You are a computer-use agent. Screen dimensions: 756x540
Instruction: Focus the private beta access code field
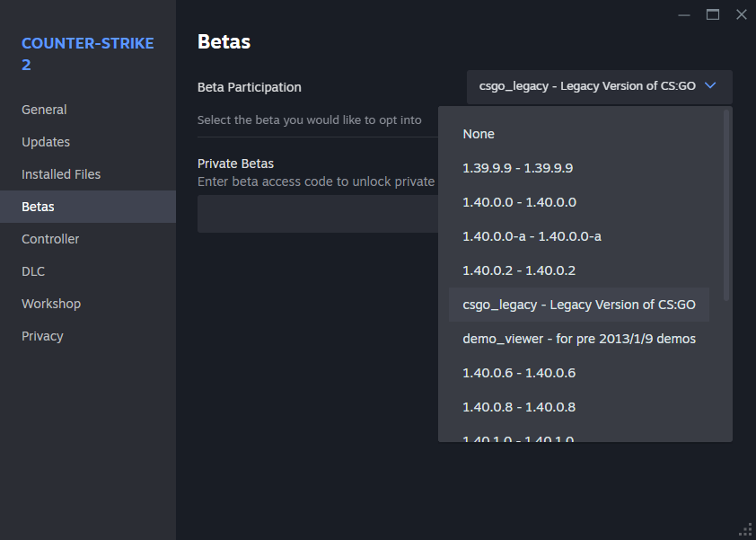coord(318,214)
